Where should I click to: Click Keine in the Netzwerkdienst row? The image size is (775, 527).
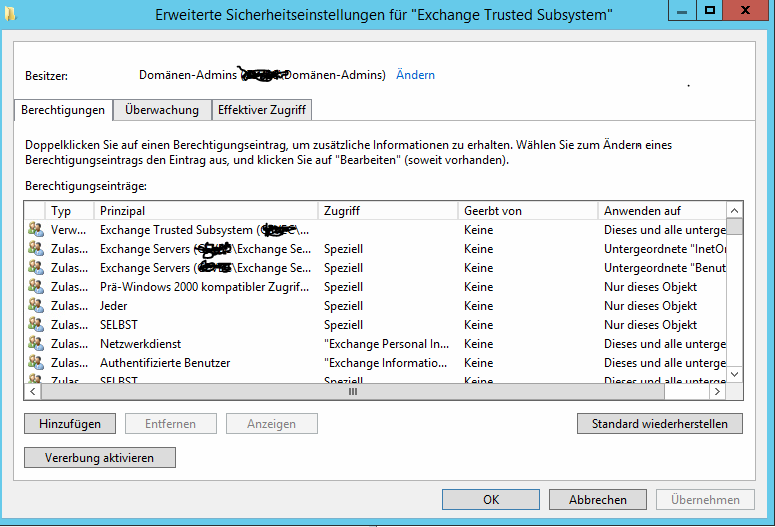[478, 344]
